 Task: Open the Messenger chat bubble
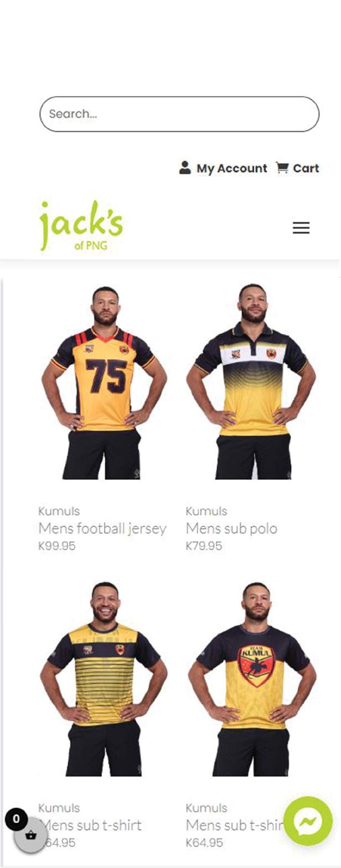point(308,821)
